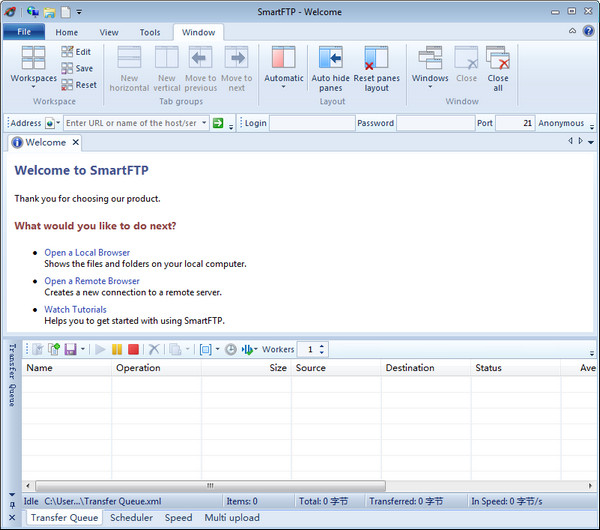Click the pin icon on Transfer Queue pane

[12, 505]
